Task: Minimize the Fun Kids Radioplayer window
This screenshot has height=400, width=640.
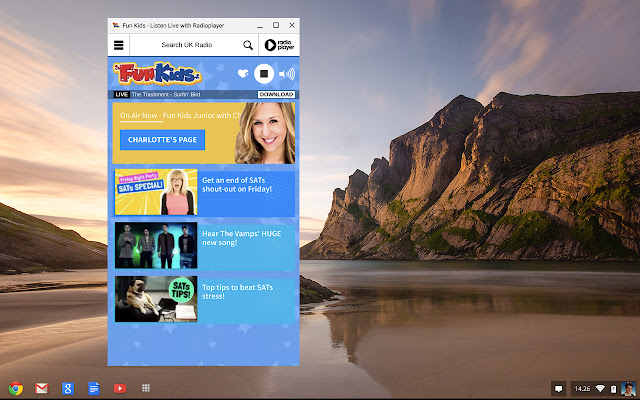Action: (x=260, y=25)
